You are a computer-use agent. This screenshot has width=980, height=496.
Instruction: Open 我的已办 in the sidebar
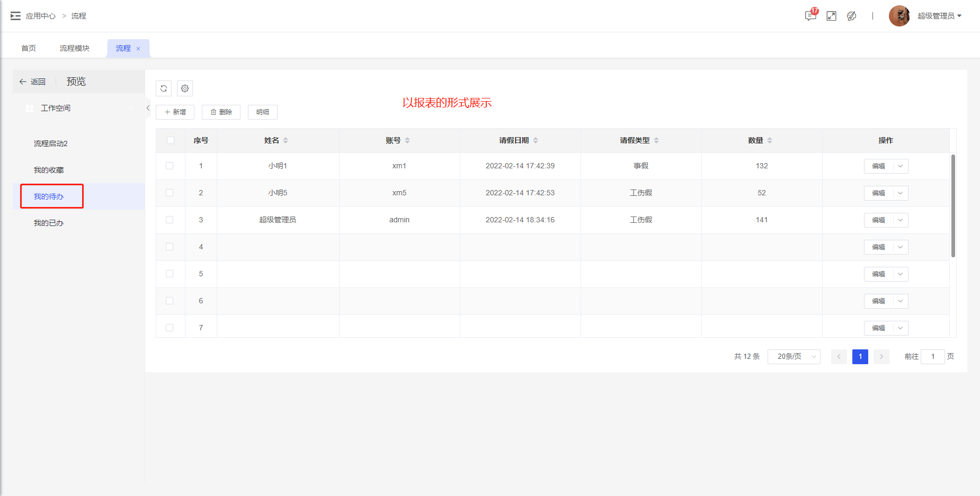point(78,223)
